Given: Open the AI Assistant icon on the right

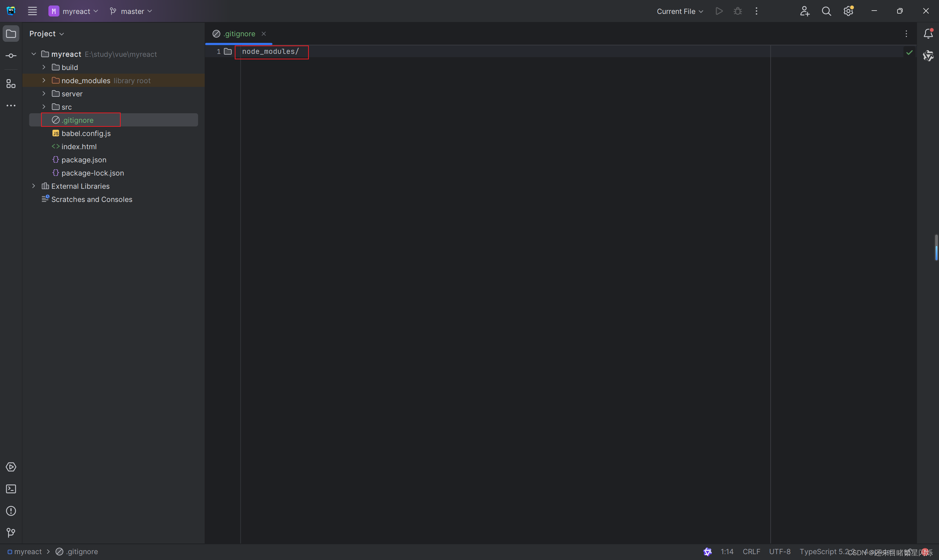Looking at the screenshot, I should pyautogui.click(x=928, y=56).
